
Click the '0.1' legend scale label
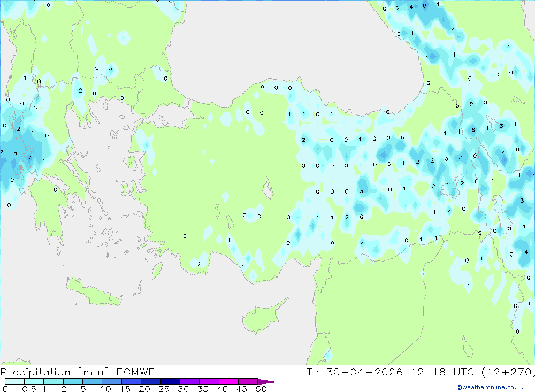(x=9, y=389)
